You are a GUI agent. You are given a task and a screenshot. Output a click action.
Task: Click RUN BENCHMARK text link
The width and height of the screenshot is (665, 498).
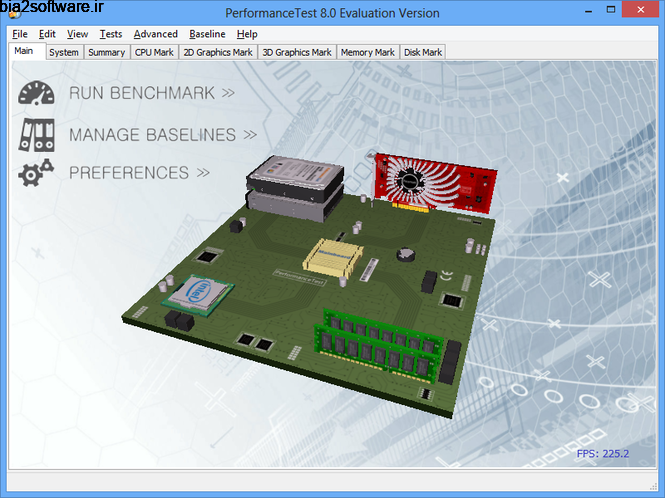click(x=152, y=93)
